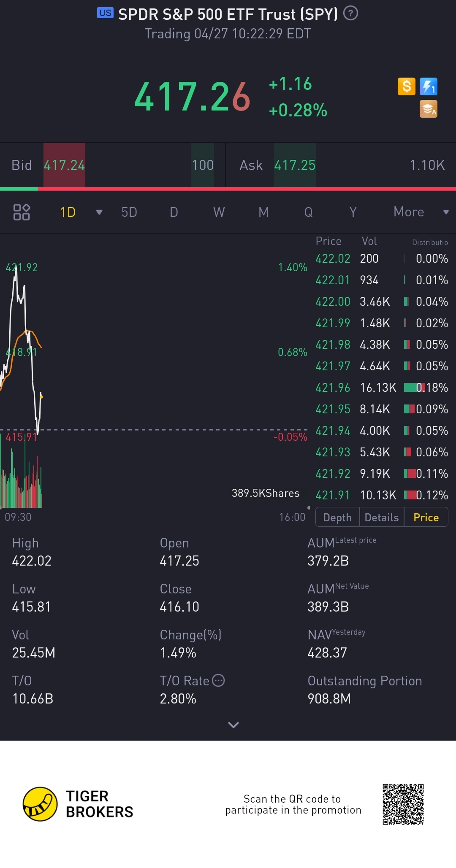This screenshot has height=868, width=456.
Task: Select the 422.01 price level row
Action: 382,280
